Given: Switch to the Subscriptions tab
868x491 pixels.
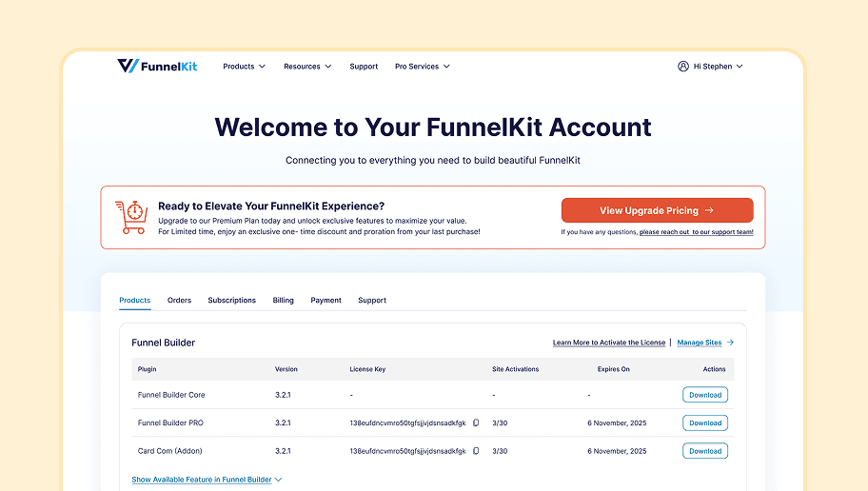Looking at the screenshot, I should (232, 300).
